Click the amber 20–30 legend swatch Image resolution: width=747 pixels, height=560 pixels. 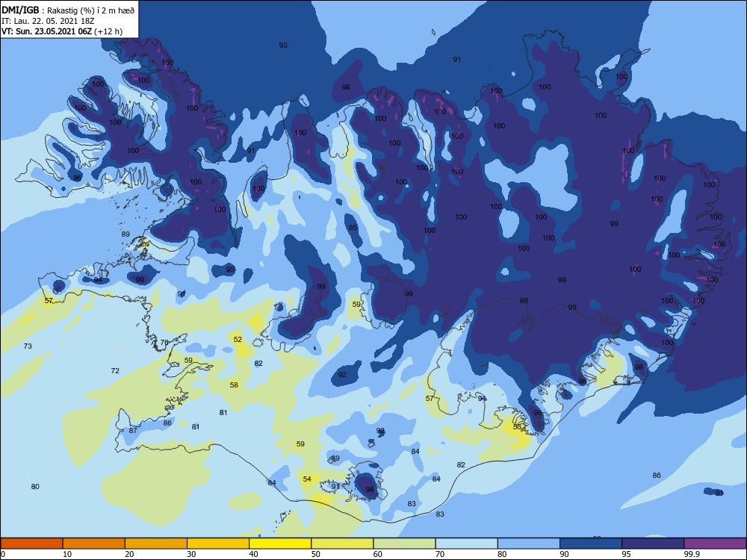coord(156,544)
